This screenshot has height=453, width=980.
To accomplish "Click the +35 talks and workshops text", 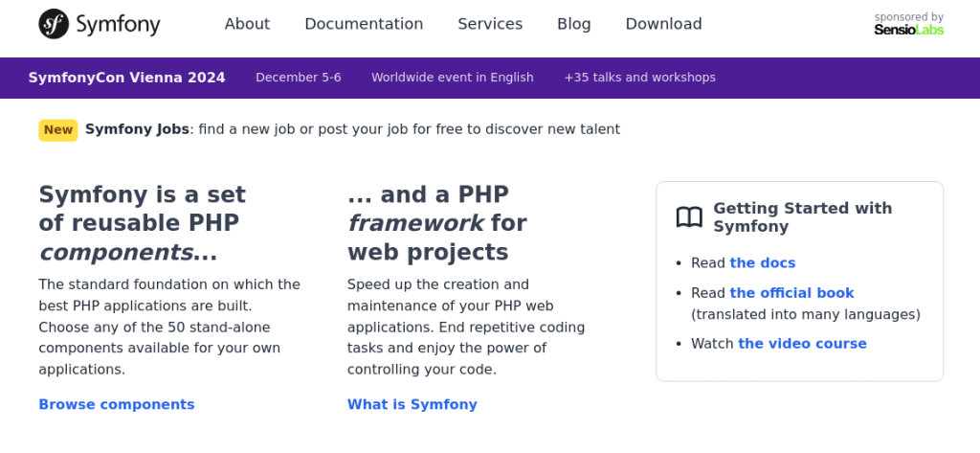I will [640, 78].
